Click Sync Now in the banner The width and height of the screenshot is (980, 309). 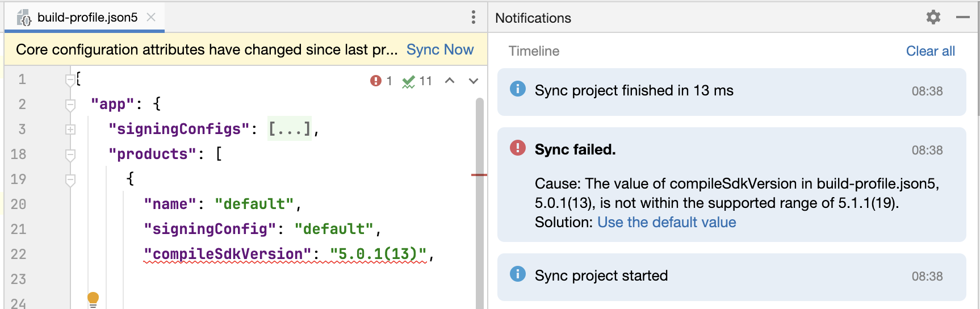tap(439, 49)
